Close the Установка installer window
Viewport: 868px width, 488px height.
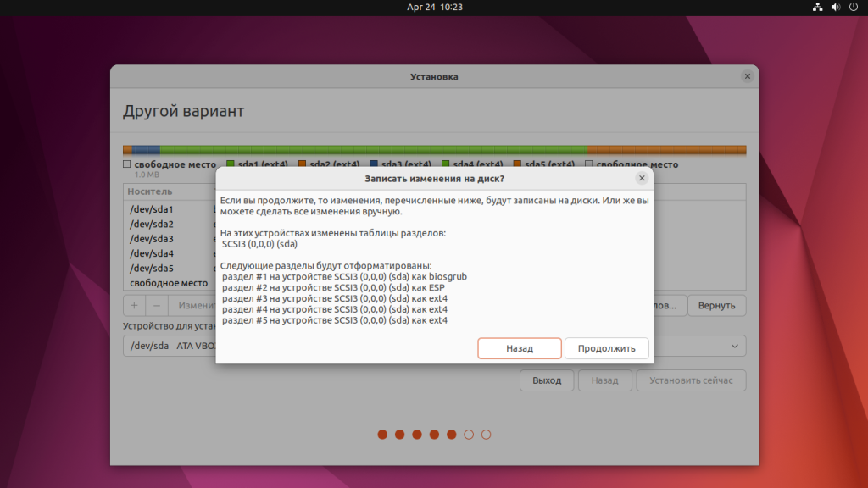[x=747, y=76]
